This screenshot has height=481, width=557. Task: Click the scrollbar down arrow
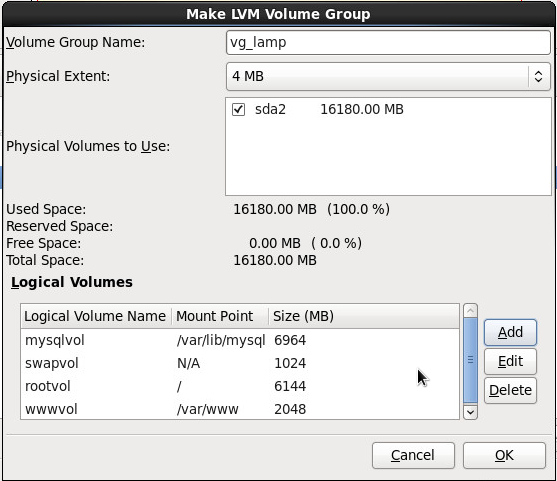point(470,412)
